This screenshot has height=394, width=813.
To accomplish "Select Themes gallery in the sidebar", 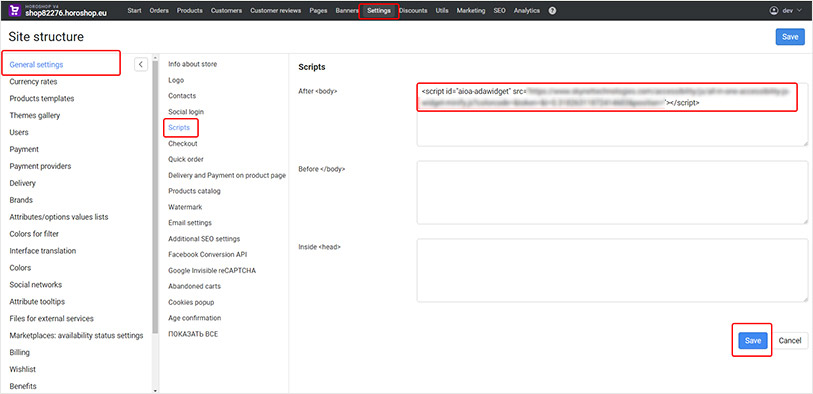I will click(35, 116).
